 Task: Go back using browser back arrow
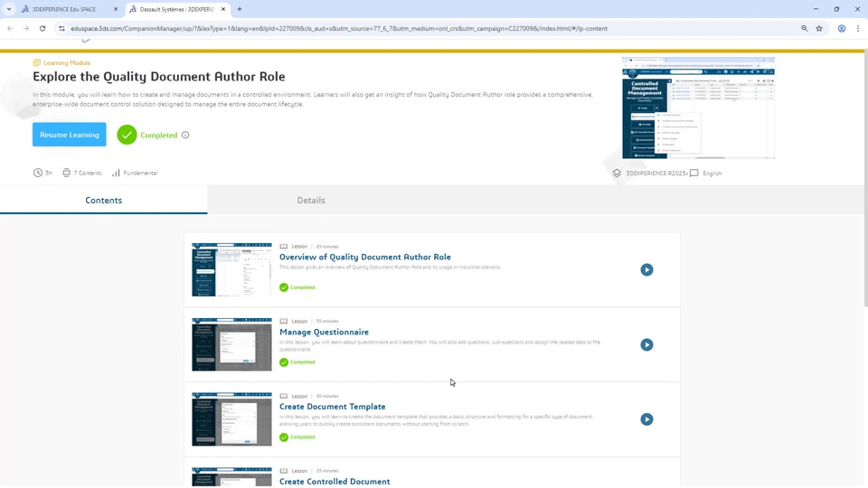(10, 28)
